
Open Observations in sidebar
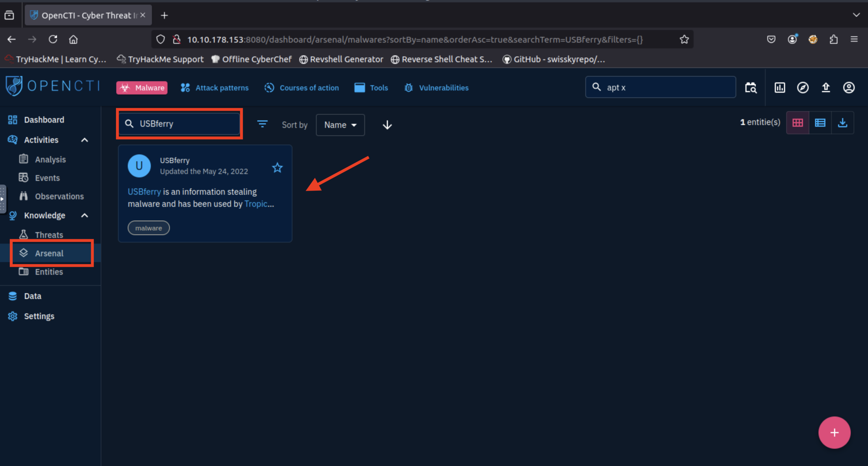tap(51, 196)
